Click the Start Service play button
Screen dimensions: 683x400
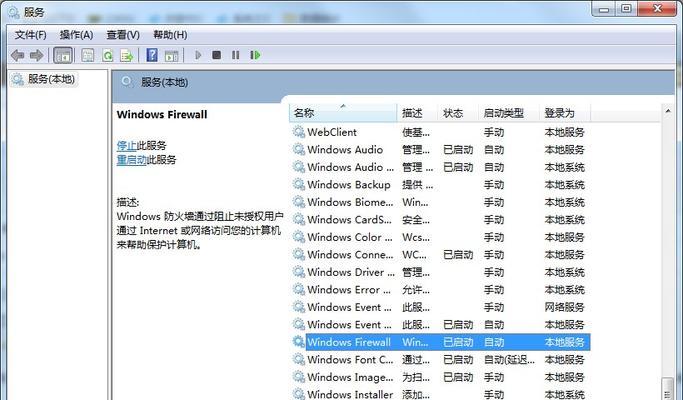click(x=198, y=55)
